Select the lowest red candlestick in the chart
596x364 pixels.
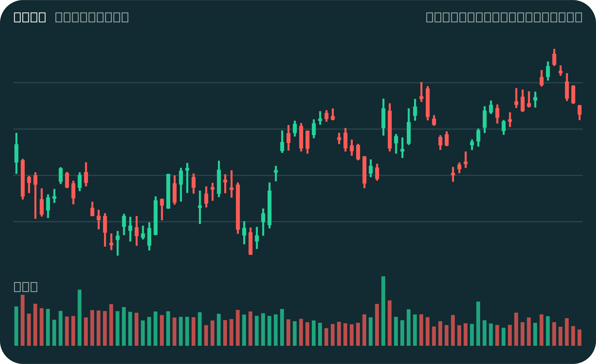click(x=250, y=241)
